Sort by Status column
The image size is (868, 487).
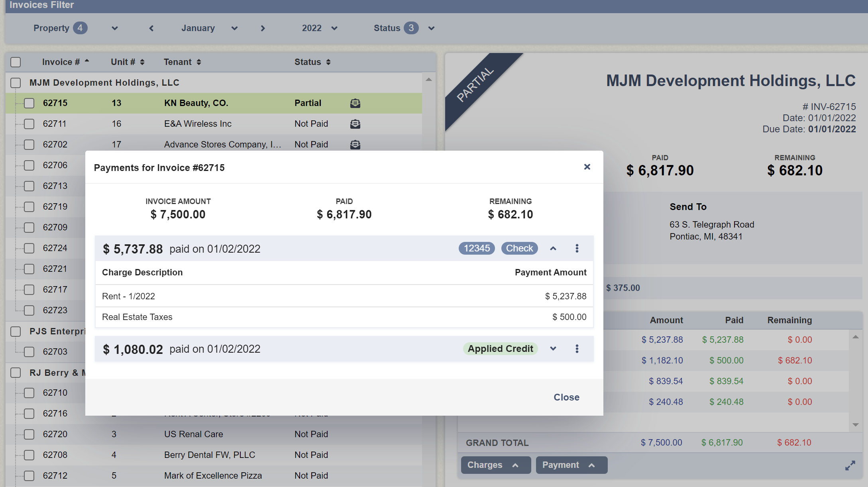point(312,62)
